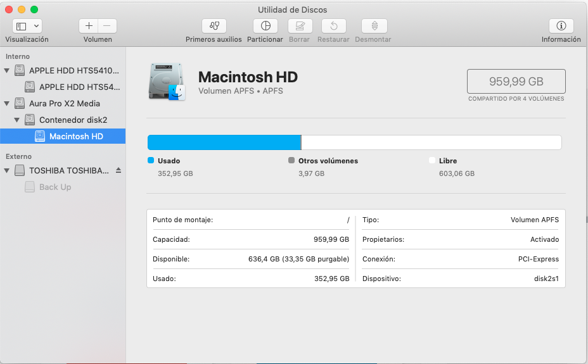Click the Primeros auxilios label
Image resolution: width=588 pixels, height=364 pixels.
pos(214,39)
